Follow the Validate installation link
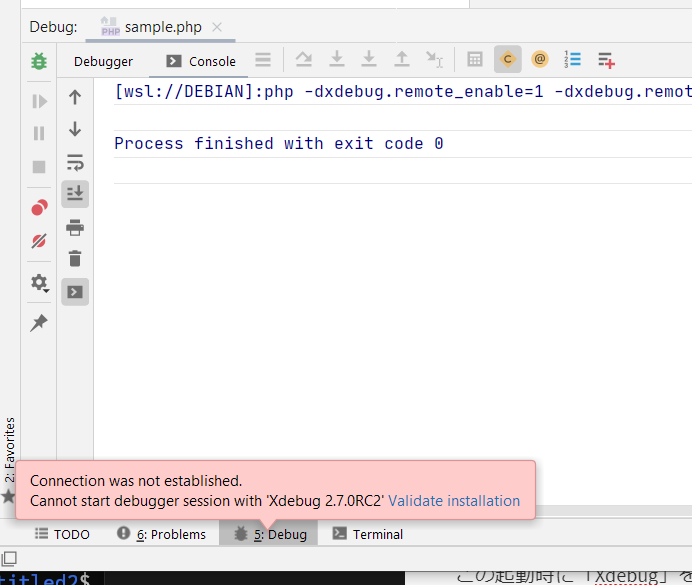The width and height of the screenshot is (692, 585). (x=454, y=501)
